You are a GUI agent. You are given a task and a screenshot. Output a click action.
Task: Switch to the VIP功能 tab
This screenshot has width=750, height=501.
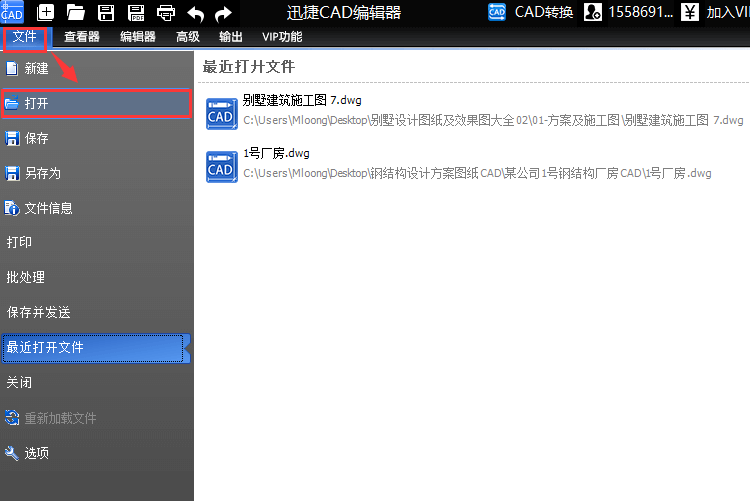282,37
